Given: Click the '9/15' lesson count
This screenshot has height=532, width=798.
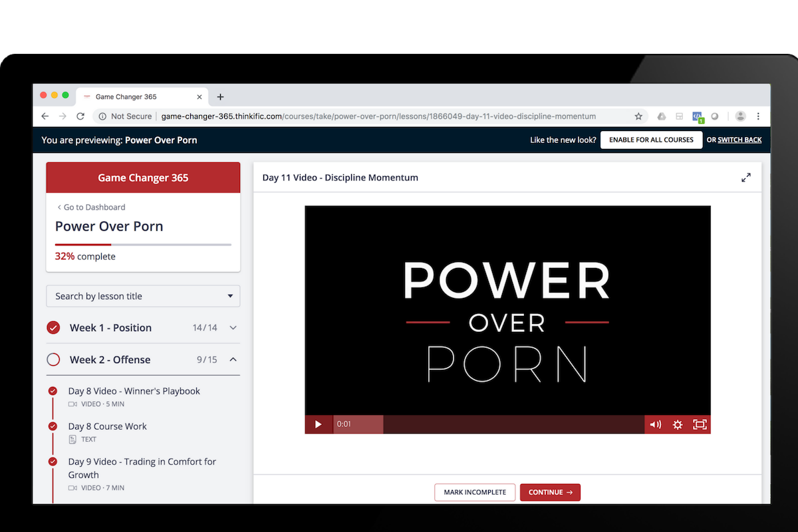Looking at the screenshot, I should (x=207, y=360).
